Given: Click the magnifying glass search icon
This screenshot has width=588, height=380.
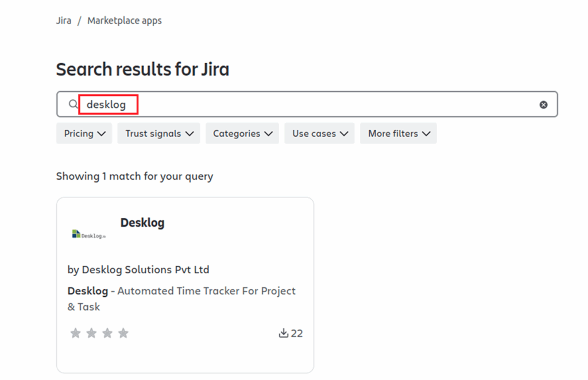Looking at the screenshot, I should (x=73, y=104).
